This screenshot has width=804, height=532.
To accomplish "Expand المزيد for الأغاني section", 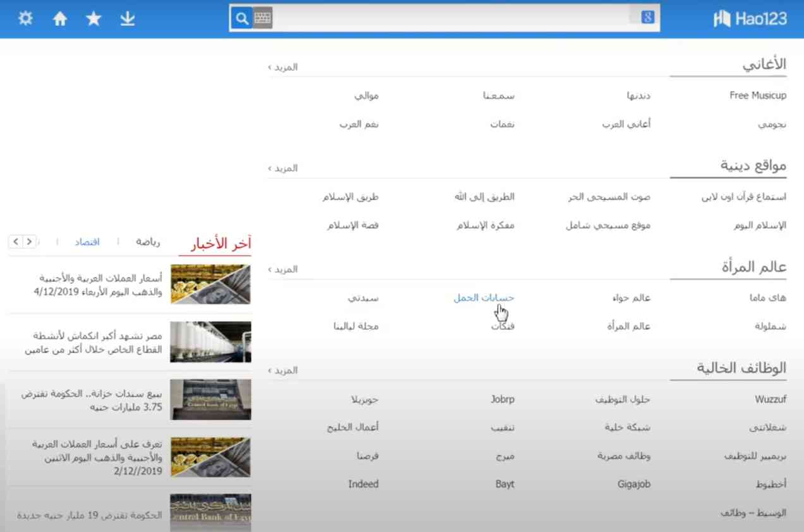I will point(283,67).
